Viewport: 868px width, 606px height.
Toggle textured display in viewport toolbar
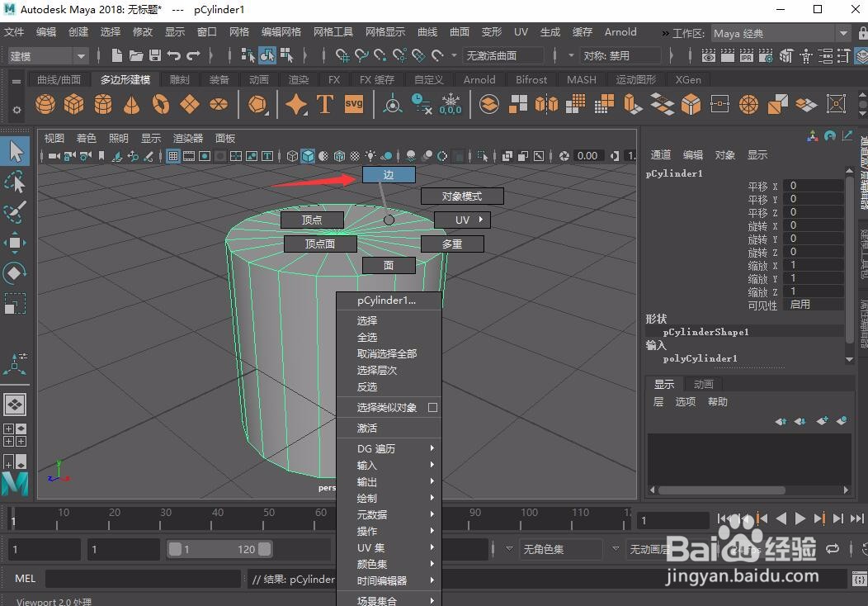coord(355,156)
